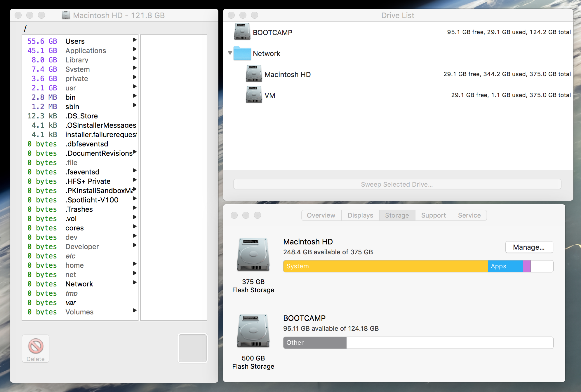The image size is (581, 392).
Task: Select the .DS_Store file row
Action: [x=81, y=116]
